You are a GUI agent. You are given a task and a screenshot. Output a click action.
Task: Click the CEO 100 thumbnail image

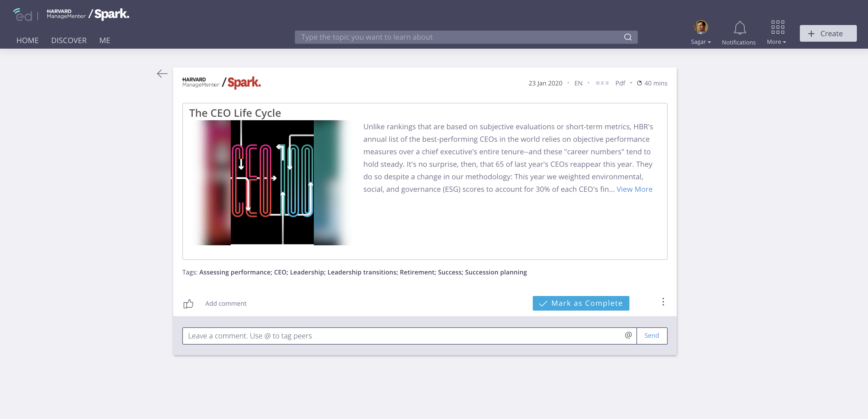coord(272,182)
